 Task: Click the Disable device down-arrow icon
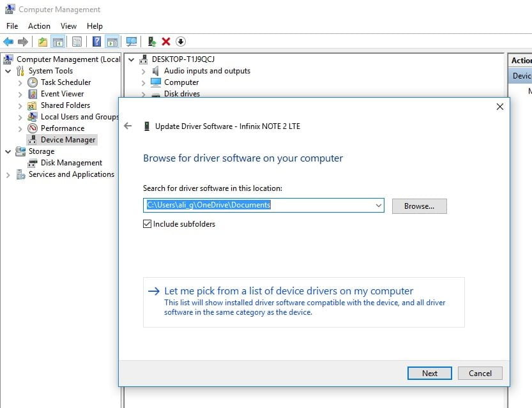(181, 42)
